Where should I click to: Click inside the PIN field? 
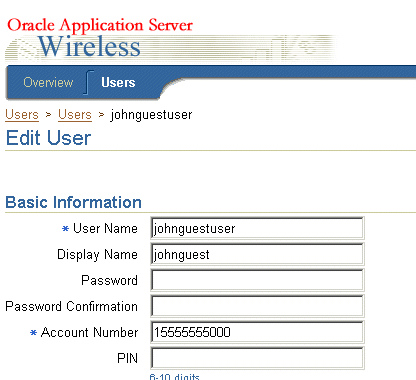tap(257, 358)
